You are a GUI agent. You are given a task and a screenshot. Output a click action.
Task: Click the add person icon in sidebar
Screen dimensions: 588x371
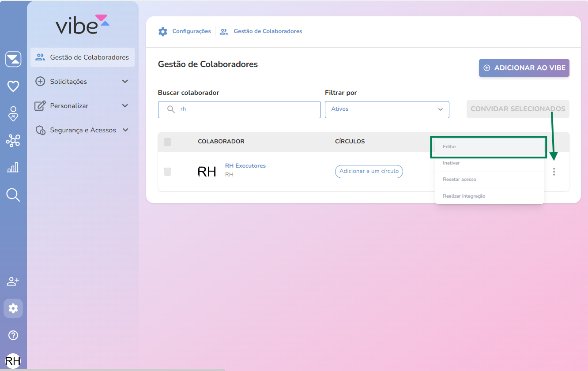pos(13,281)
